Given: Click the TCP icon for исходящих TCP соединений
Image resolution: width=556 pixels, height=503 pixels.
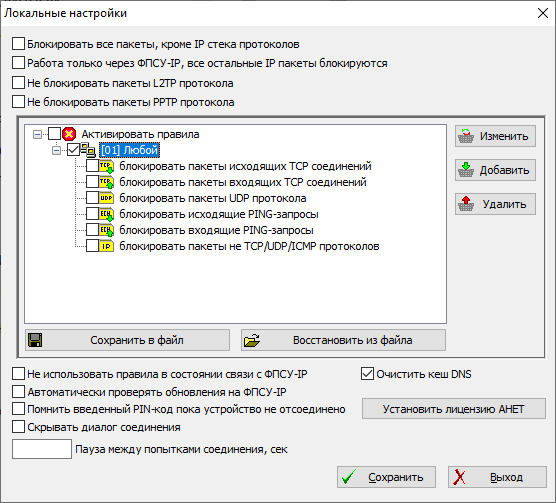Looking at the screenshot, I should click(106, 166).
